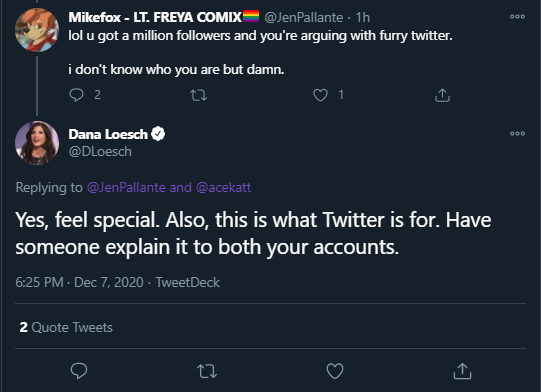This screenshot has height=392, width=541.
Task: Retweet Dana Loesch's tweet
Action: 207,371
